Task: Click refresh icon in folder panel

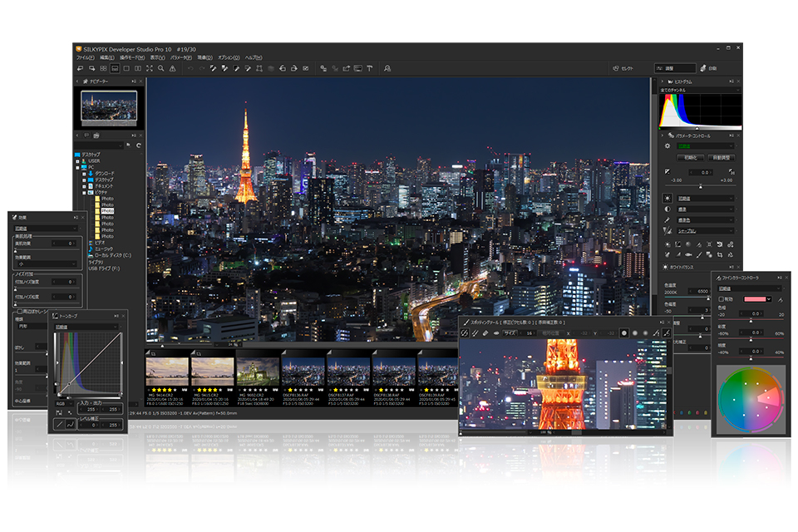Action: tap(139, 145)
